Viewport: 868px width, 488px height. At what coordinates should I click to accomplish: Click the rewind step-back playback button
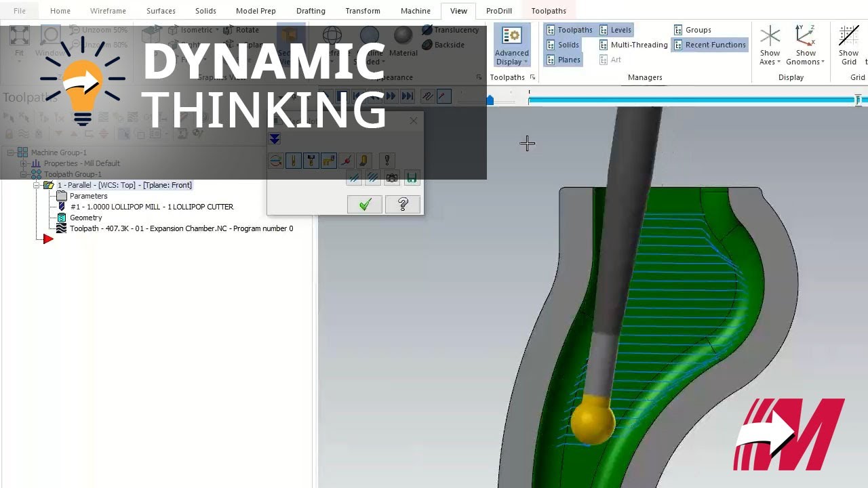[375, 96]
